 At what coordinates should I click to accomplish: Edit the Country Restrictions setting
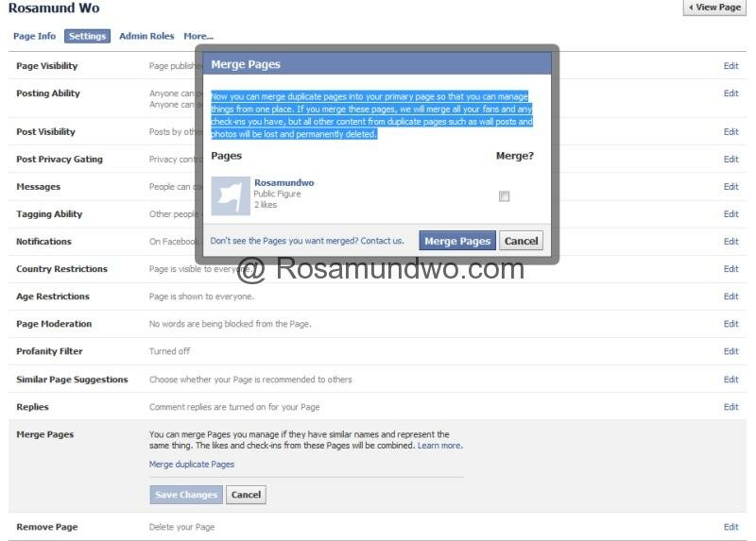pyautogui.click(x=730, y=269)
